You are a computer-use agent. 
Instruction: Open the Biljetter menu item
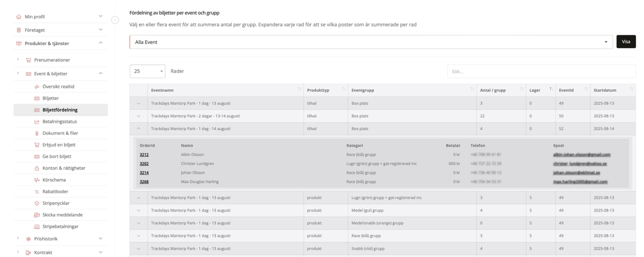click(x=51, y=98)
